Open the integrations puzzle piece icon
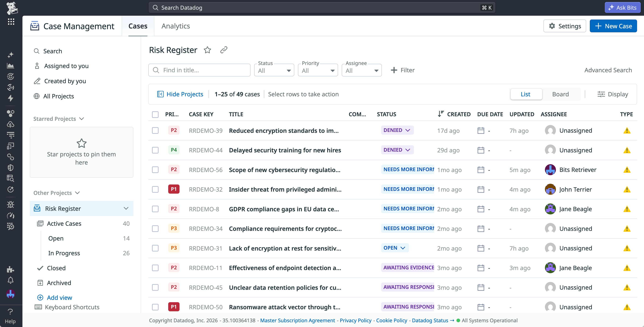644x327 pixels. point(10,269)
